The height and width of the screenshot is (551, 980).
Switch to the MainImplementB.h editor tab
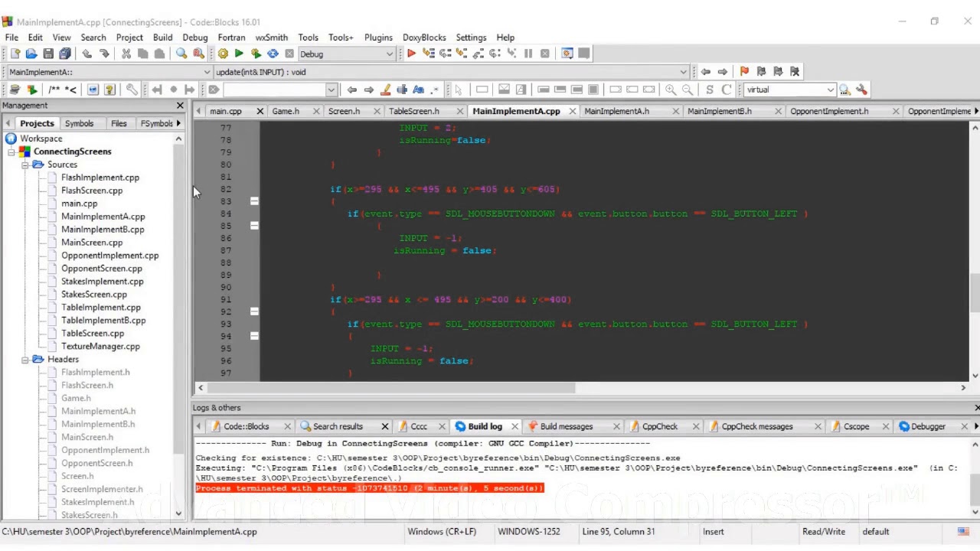click(719, 111)
